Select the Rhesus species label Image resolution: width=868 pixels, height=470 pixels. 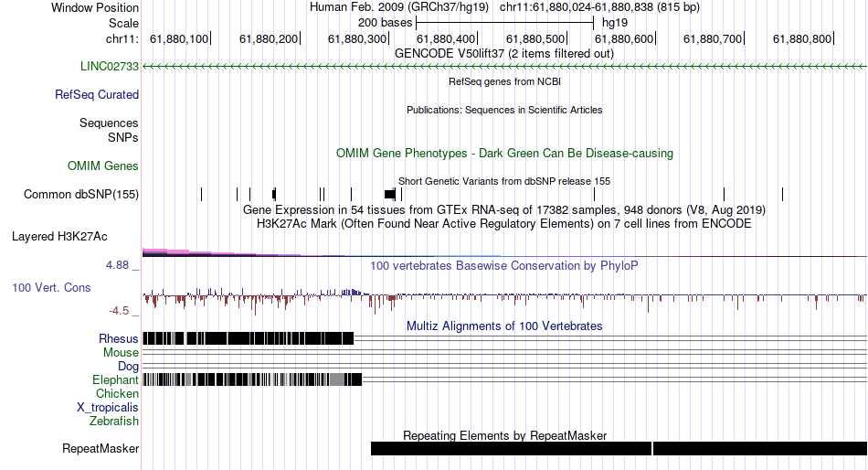(119, 338)
